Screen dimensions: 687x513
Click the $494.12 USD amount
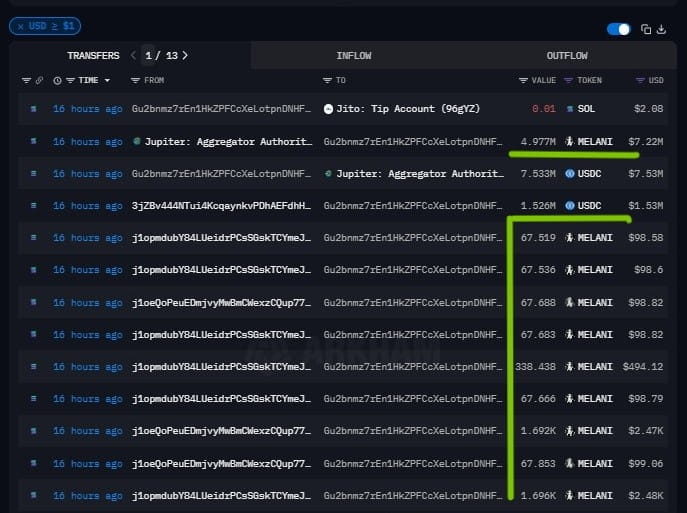click(x=643, y=367)
